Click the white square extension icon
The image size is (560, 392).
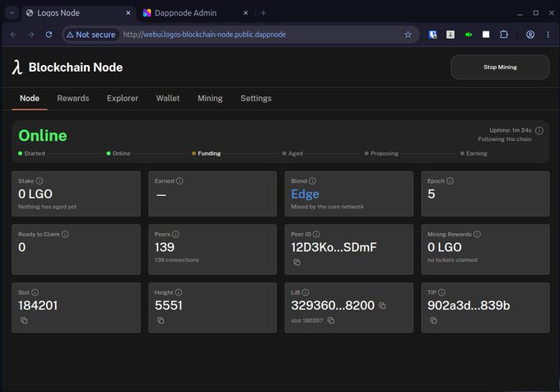coord(486,35)
